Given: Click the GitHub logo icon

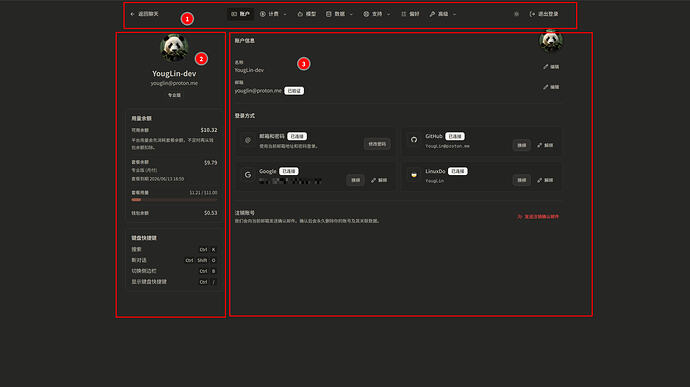Looking at the screenshot, I should (414, 140).
